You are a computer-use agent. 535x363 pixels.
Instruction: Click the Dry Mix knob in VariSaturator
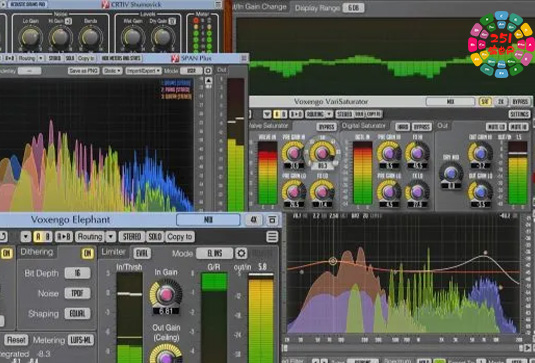(451, 173)
